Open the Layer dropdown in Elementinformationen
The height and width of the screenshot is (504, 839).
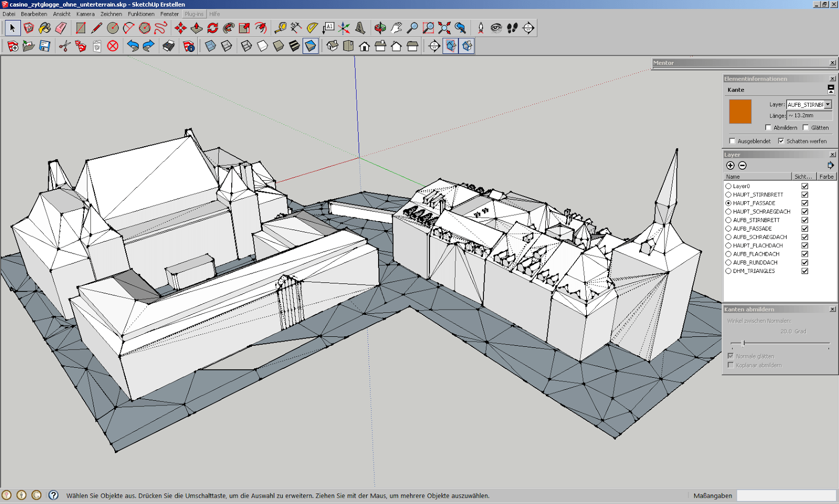click(x=827, y=105)
